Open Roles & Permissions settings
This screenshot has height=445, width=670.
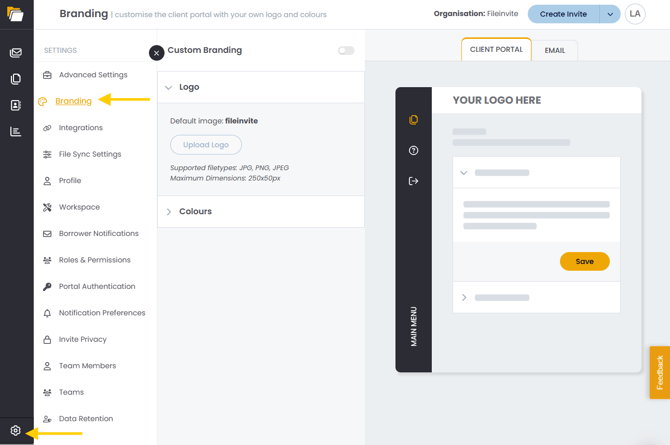tap(94, 260)
